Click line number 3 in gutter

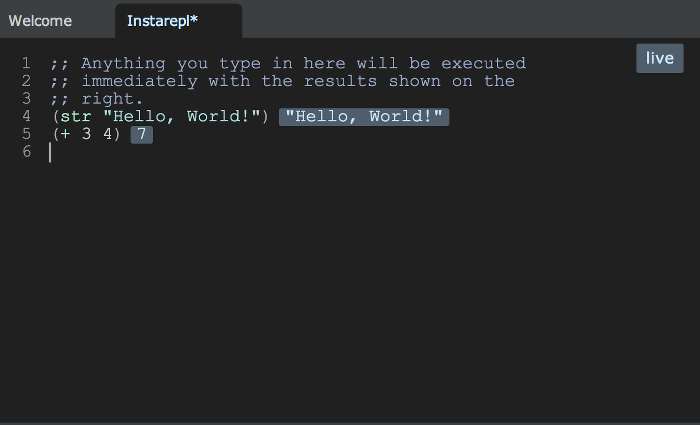click(26, 99)
